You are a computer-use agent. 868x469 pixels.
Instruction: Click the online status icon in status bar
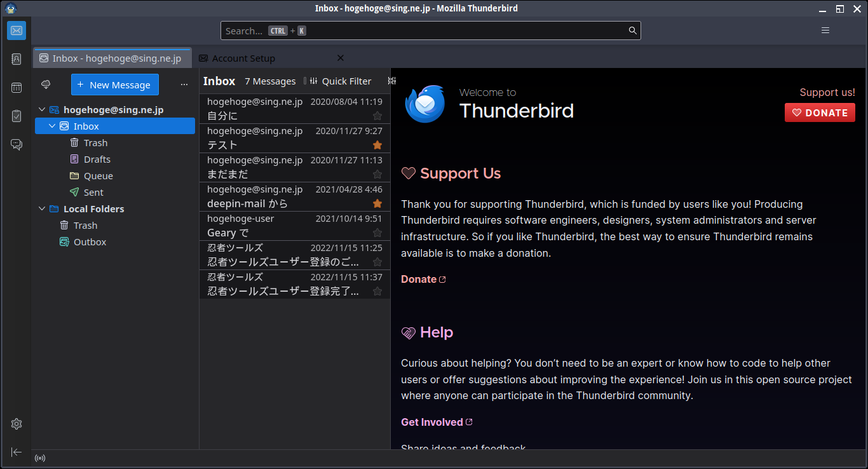[40, 458]
